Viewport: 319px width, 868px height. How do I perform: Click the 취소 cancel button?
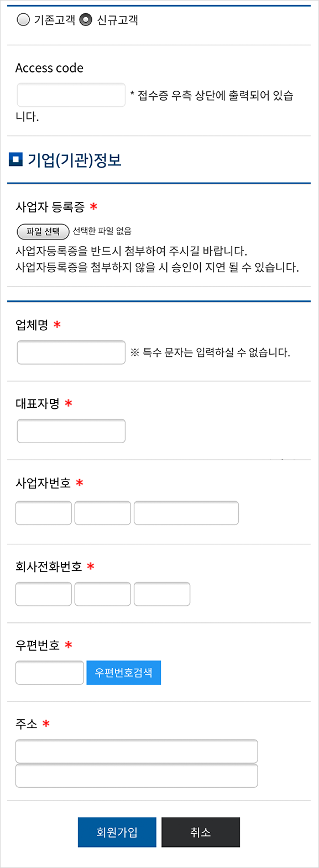(x=201, y=832)
